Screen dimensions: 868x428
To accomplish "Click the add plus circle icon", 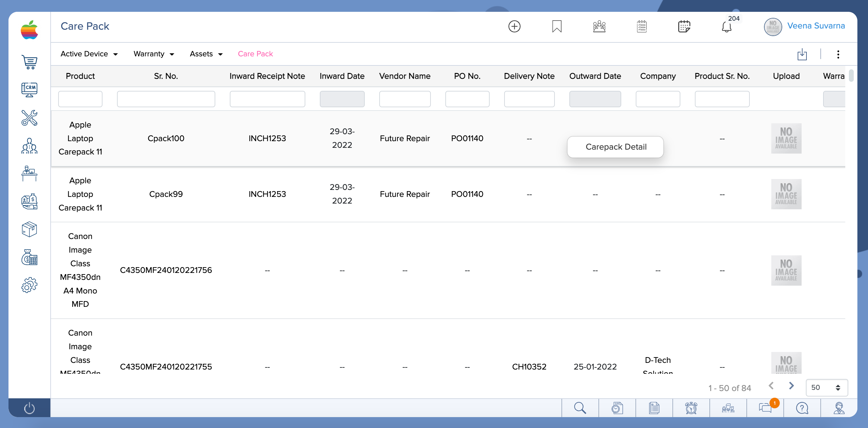I will click(x=514, y=26).
